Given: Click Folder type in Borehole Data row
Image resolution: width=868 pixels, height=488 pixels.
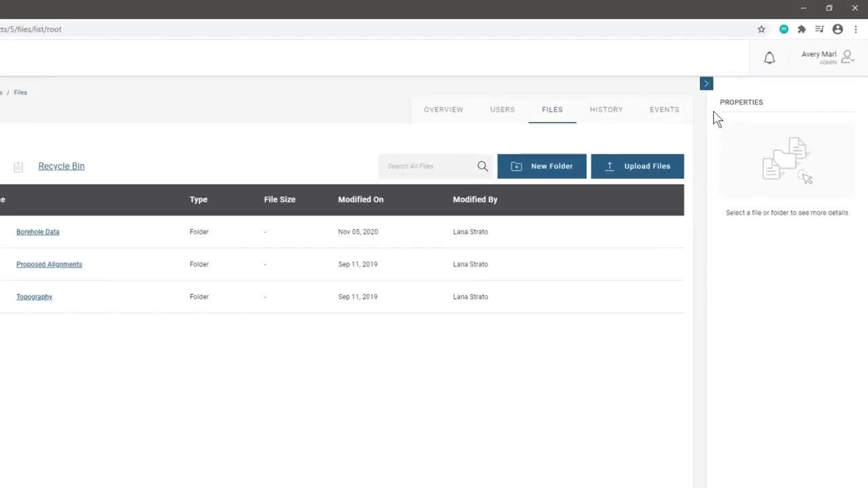Looking at the screenshot, I should tap(199, 232).
